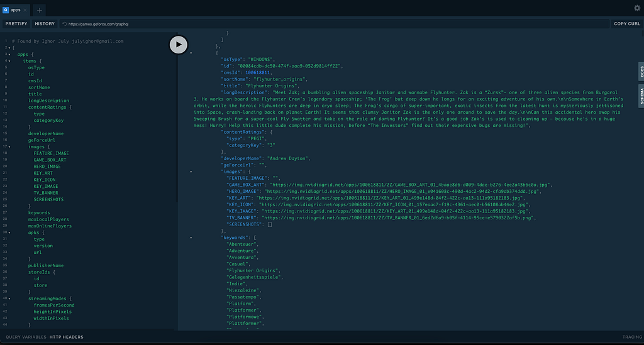
Task: Click the empty SCREENSHOTS array brackets
Action: pos(270,224)
